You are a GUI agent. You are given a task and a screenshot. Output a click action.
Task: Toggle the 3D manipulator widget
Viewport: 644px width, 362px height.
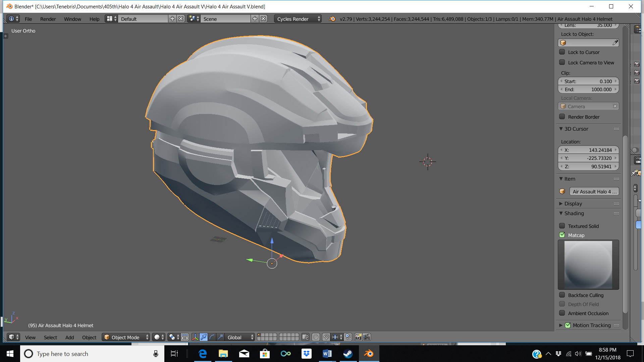click(195, 337)
